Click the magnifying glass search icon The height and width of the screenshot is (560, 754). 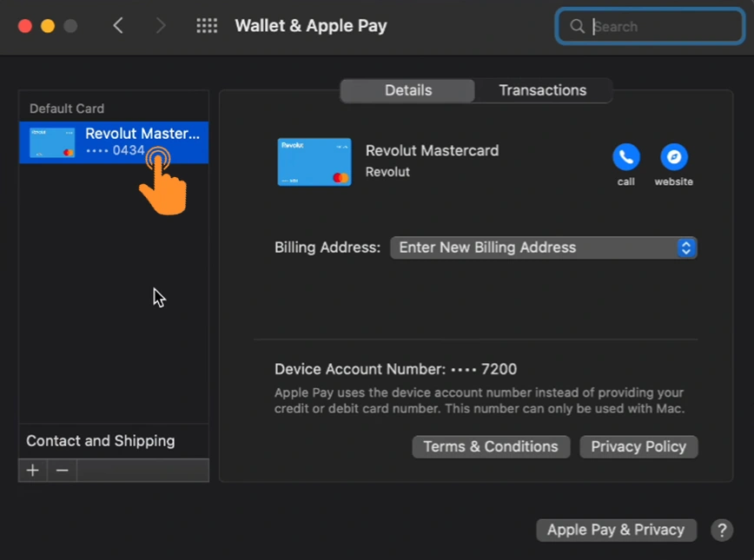click(577, 26)
